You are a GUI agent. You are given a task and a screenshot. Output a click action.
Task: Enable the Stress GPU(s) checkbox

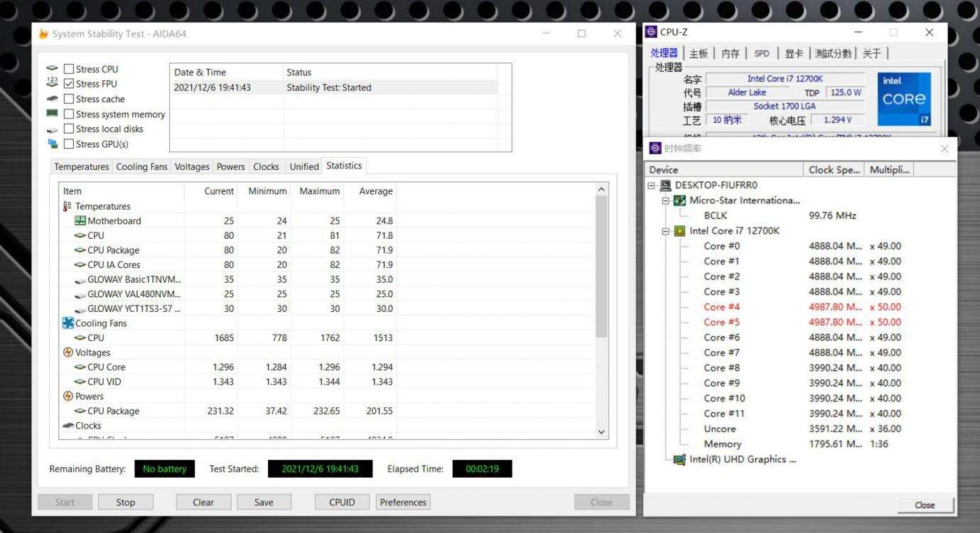(x=69, y=144)
